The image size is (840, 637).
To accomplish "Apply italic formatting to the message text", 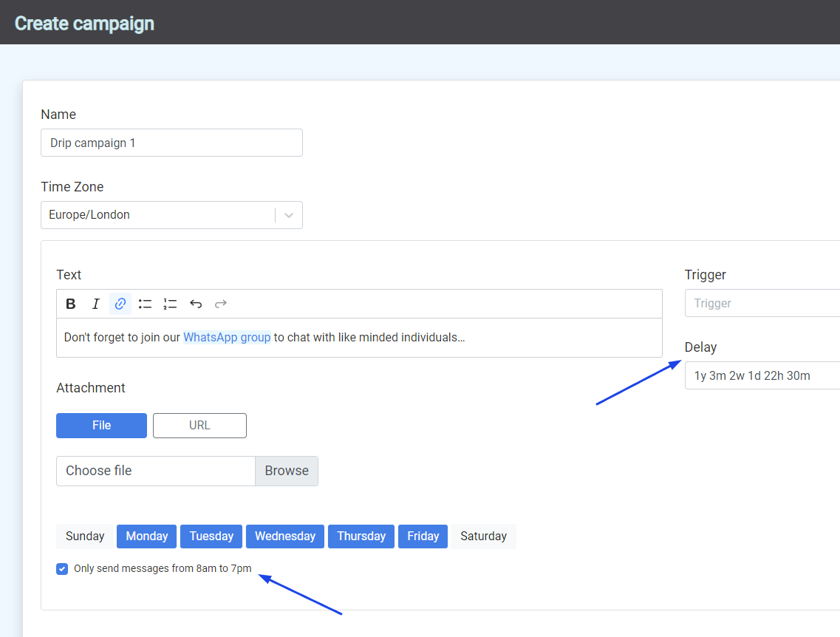I will pos(95,303).
